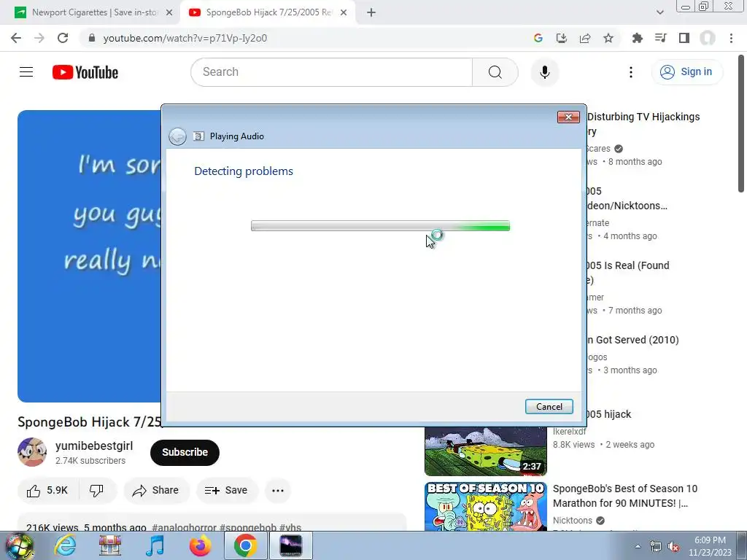Viewport: 747px width, 560px height.
Task: Bookmark this page with star icon
Action: point(608,38)
